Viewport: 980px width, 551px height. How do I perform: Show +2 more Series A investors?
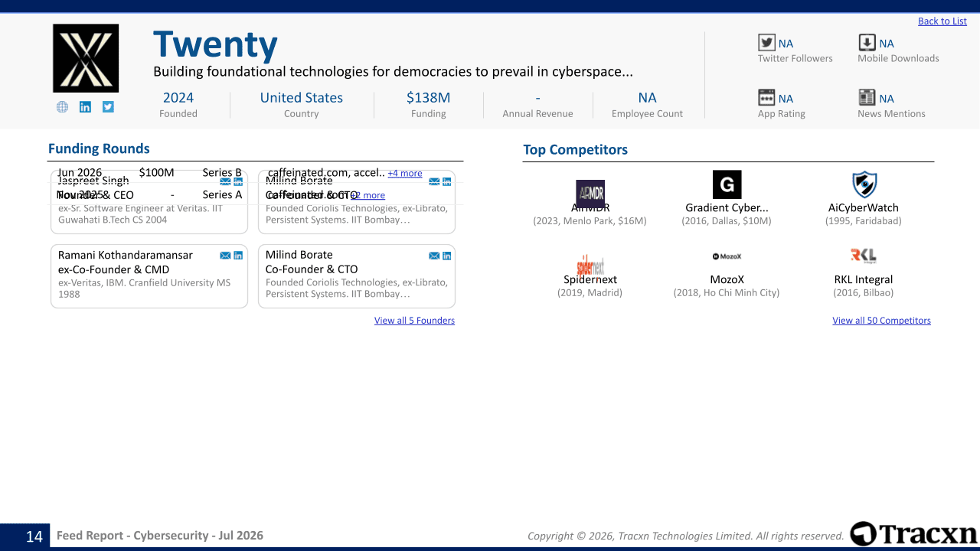[368, 195]
